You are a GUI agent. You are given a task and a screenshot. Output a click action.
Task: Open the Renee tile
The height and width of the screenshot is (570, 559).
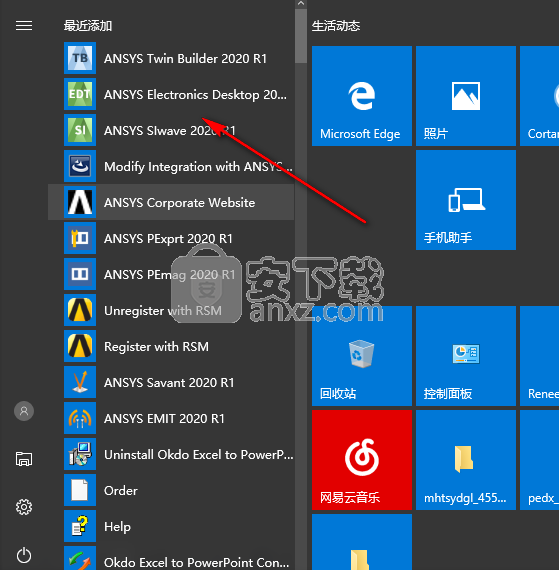pyautogui.click(x=539, y=356)
